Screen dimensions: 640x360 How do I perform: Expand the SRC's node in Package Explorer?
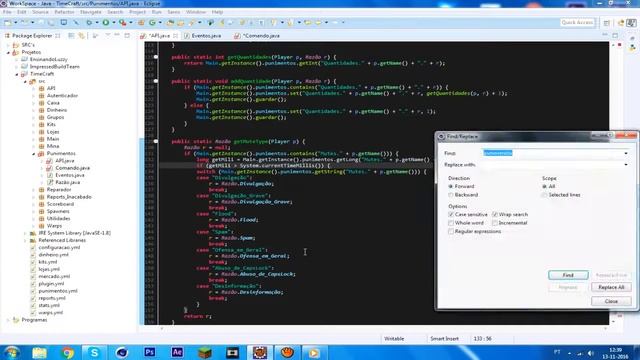(8, 45)
